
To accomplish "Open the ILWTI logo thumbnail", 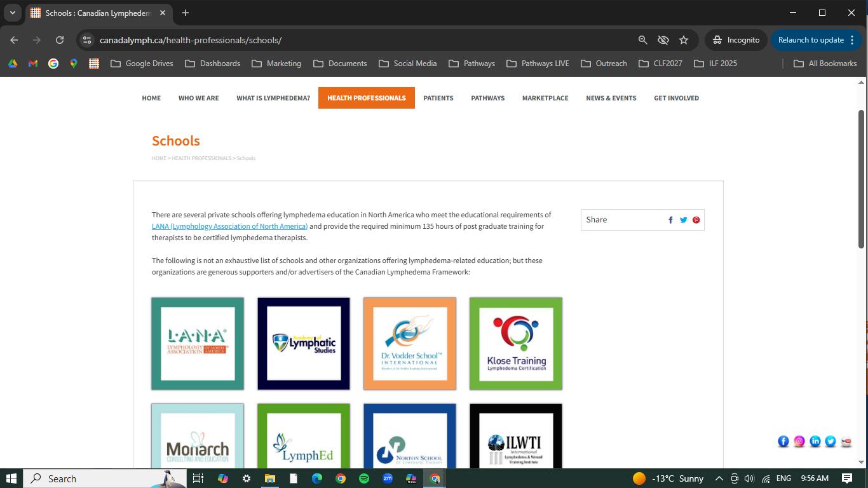I will pyautogui.click(x=516, y=436).
